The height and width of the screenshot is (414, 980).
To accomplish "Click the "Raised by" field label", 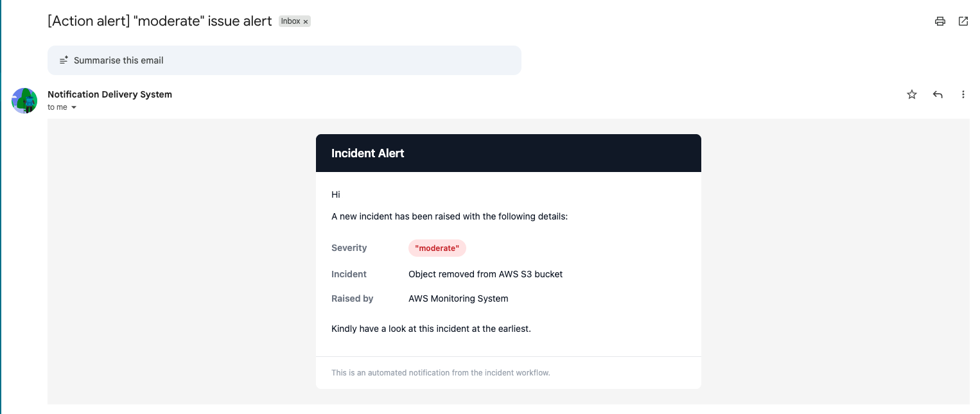I will tap(352, 298).
